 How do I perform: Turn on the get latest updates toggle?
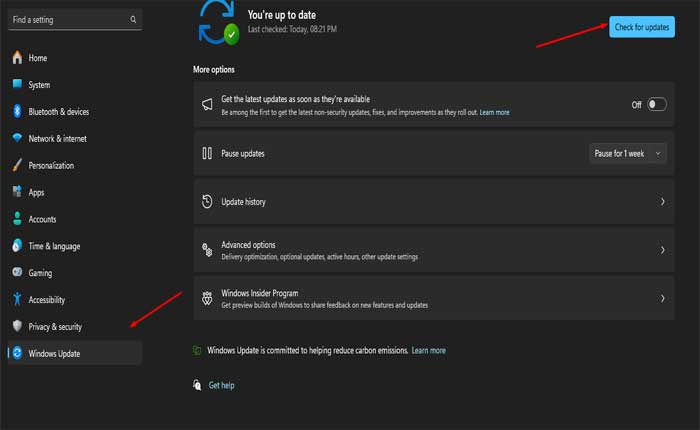[x=657, y=104]
